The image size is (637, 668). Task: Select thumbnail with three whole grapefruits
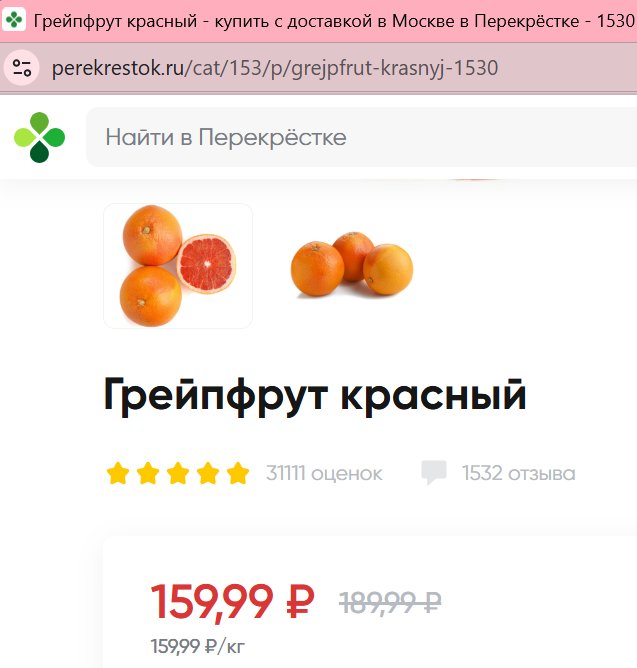click(x=352, y=265)
